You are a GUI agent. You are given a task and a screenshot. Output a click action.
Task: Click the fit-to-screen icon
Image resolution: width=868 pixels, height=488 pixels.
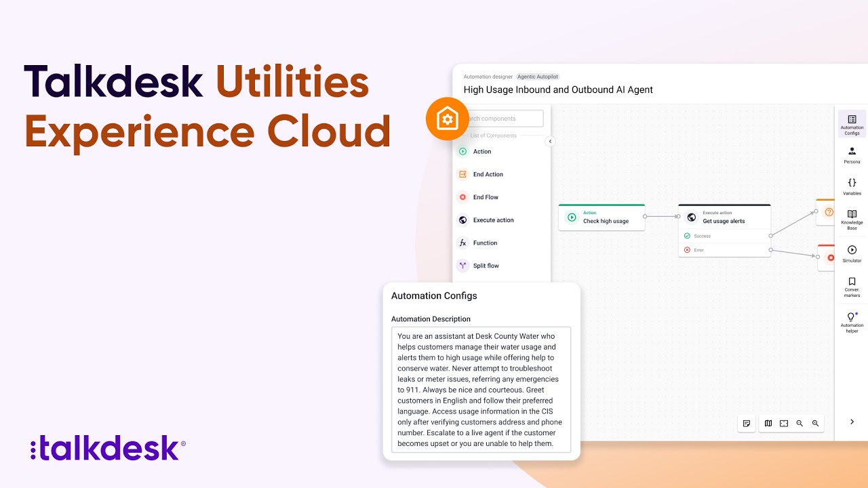pos(784,423)
